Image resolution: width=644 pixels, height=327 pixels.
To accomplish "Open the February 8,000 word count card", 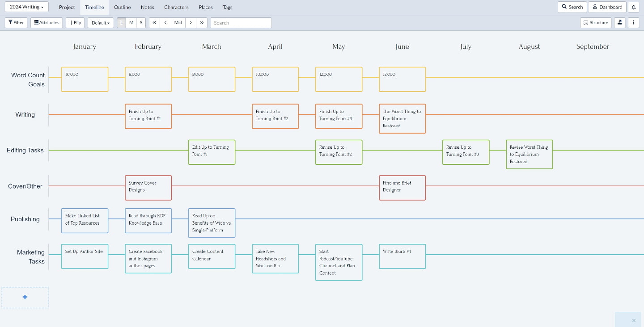I will pos(148,80).
